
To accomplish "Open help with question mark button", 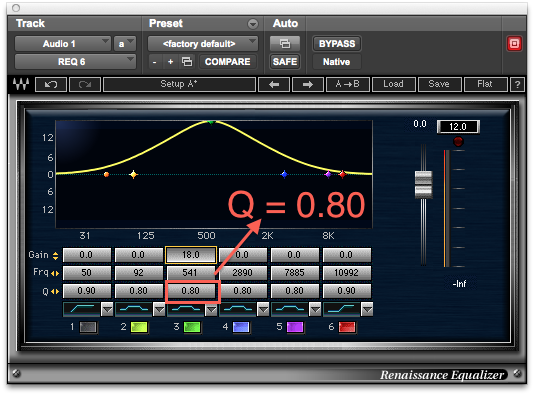I will [517, 84].
